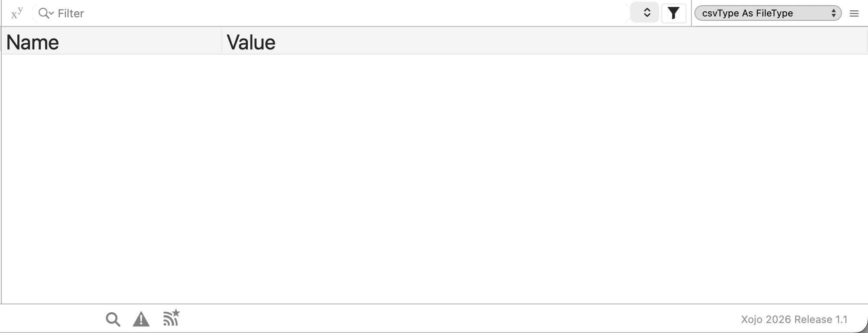This screenshot has width=868, height=333.
Task: Click blank header space right of Value
Action: [564, 42]
